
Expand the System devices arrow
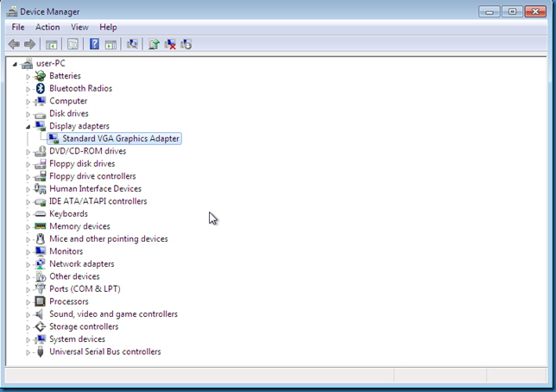tap(28, 340)
